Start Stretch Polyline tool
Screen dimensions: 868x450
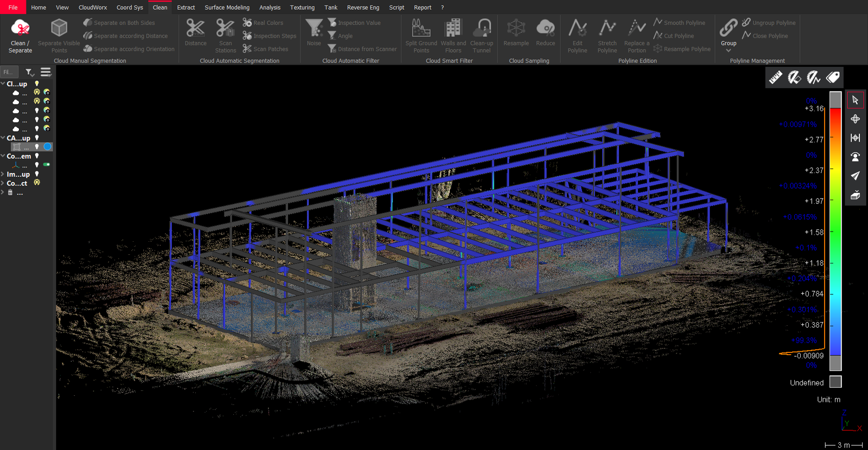607,36
